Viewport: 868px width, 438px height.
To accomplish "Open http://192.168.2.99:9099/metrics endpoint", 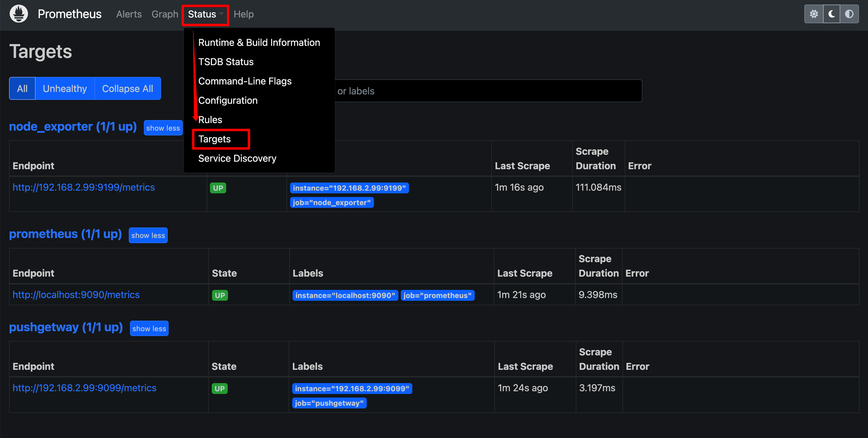I will (x=84, y=388).
